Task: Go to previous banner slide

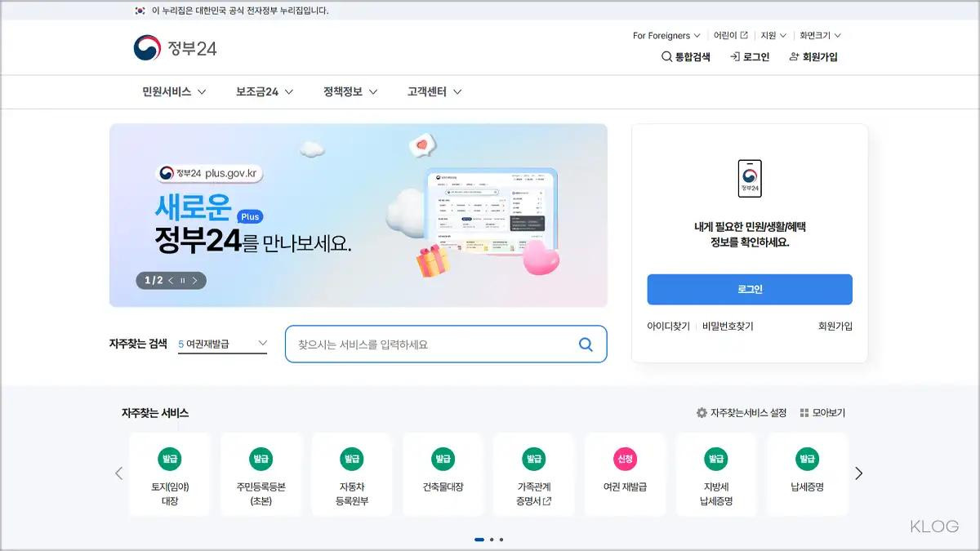Action: click(171, 281)
